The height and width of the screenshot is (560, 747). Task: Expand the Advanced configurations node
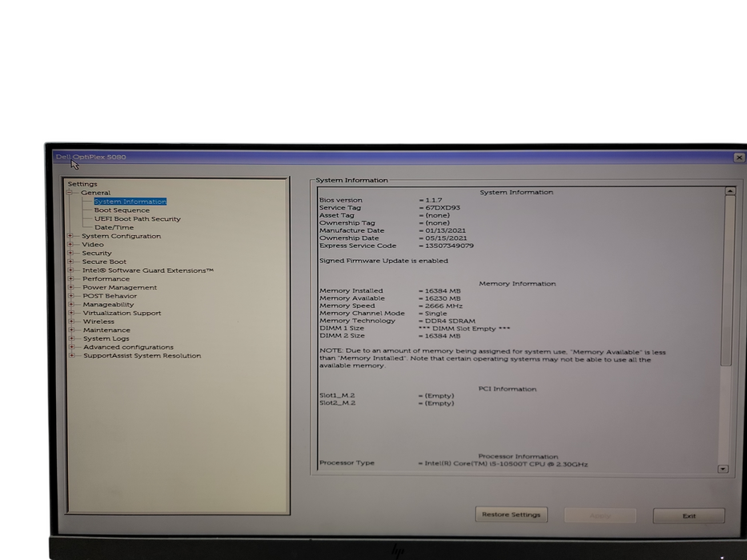pos(72,347)
